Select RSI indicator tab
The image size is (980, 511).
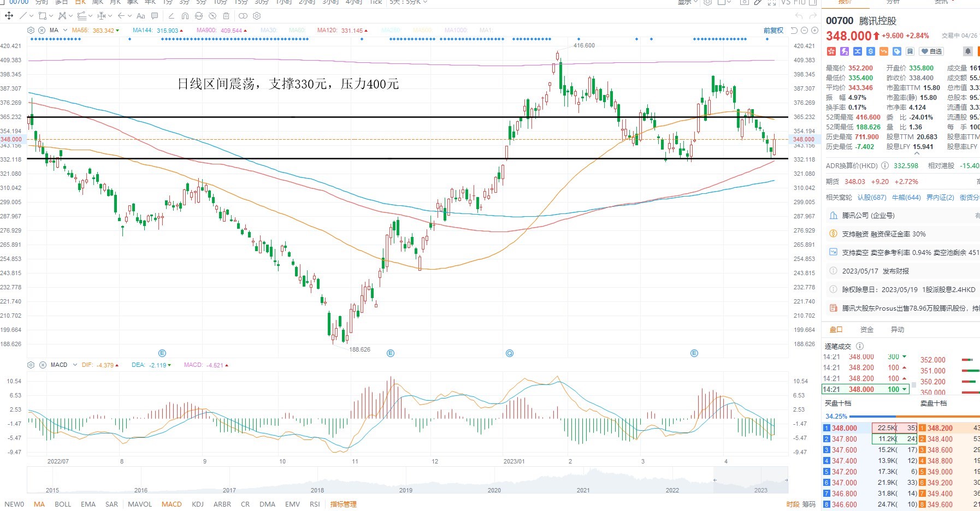(x=315, y=504)
